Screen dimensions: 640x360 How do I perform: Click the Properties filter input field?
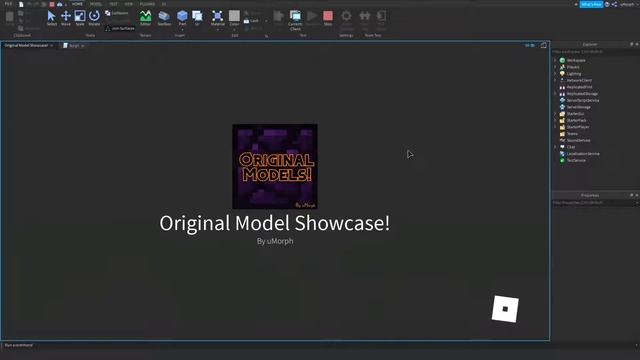[x=595, y=202]
